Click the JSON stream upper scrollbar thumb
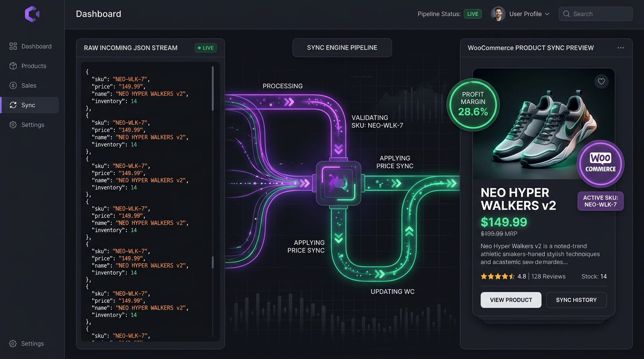The width and height of the screenshot is (644, 359). click(x=213, y=88)
